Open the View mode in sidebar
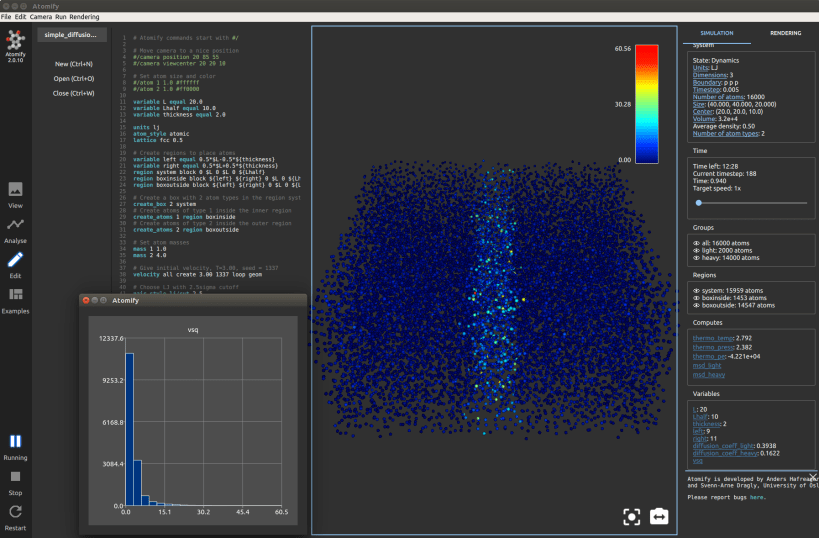 click(x=15, y=192)
